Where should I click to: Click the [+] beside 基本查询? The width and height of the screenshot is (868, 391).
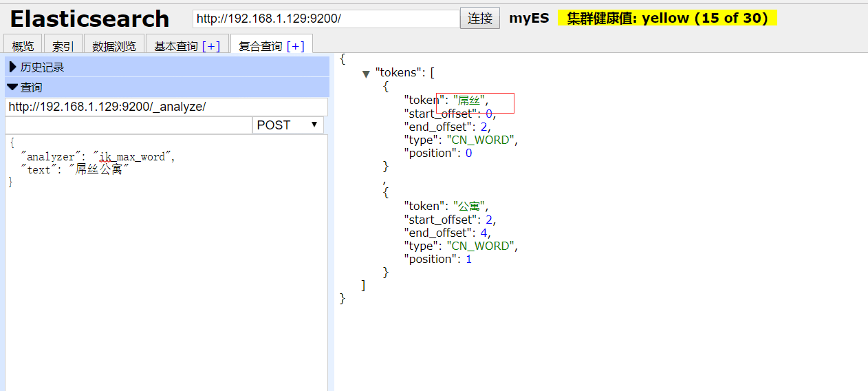(211, 46)
